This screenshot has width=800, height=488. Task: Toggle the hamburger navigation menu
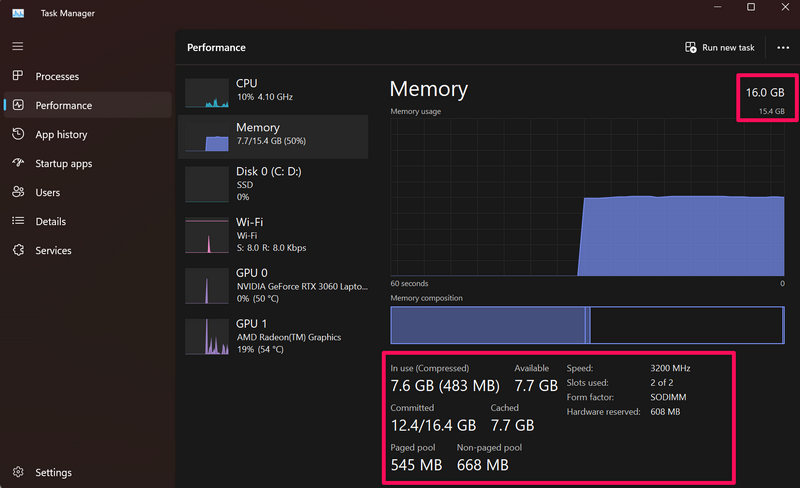click(x=17, y=46)
